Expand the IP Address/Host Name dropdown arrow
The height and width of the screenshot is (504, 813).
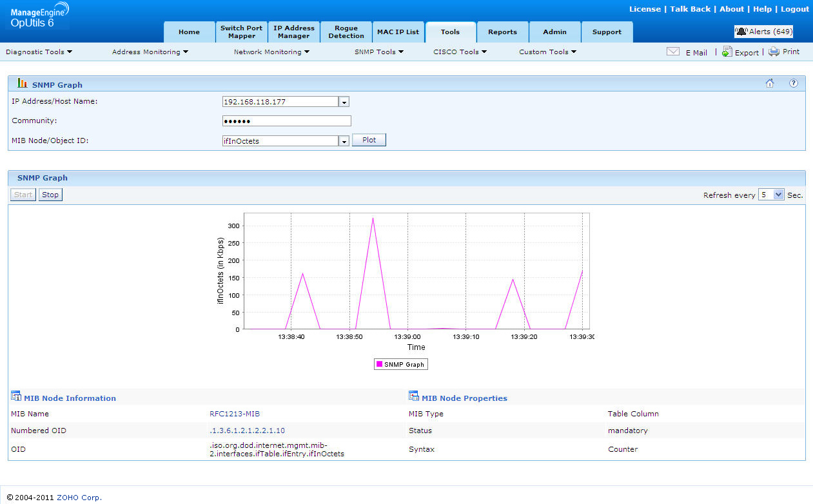click(x=344, y=102)
